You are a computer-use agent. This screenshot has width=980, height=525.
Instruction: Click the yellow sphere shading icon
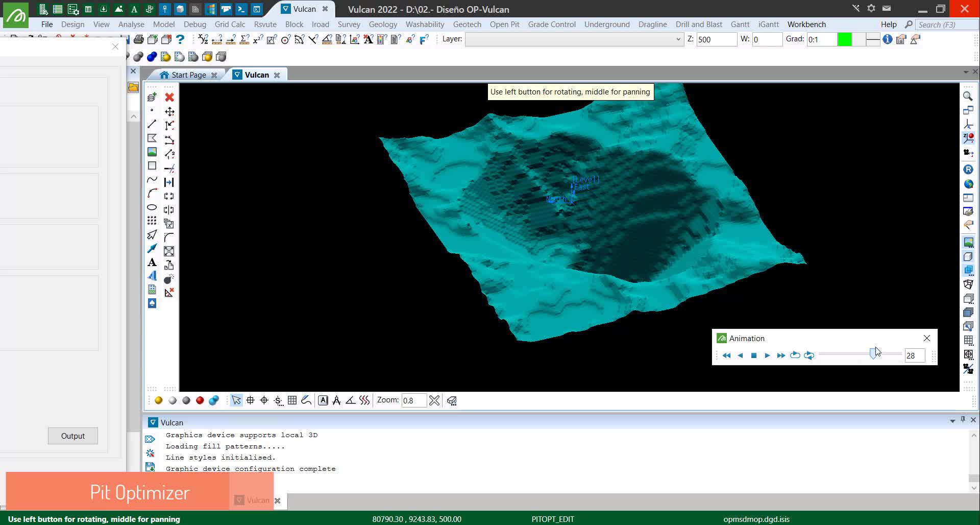pos(159,400)
